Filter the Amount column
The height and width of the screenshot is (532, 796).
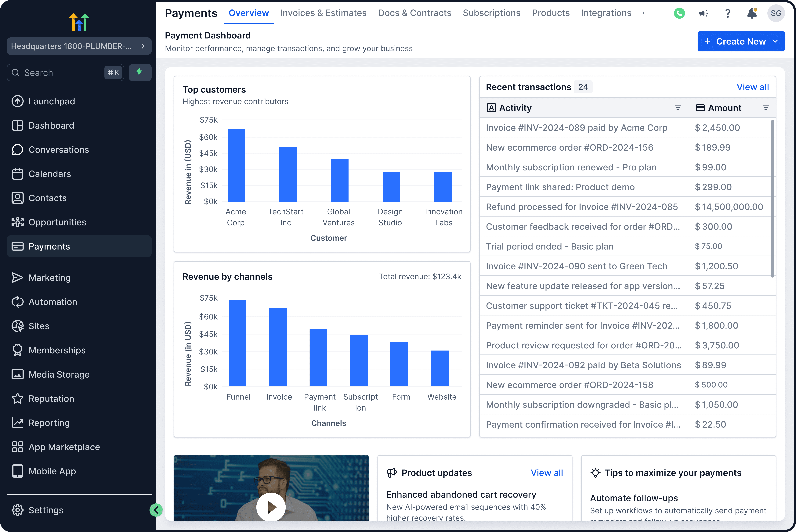point(765,108)
